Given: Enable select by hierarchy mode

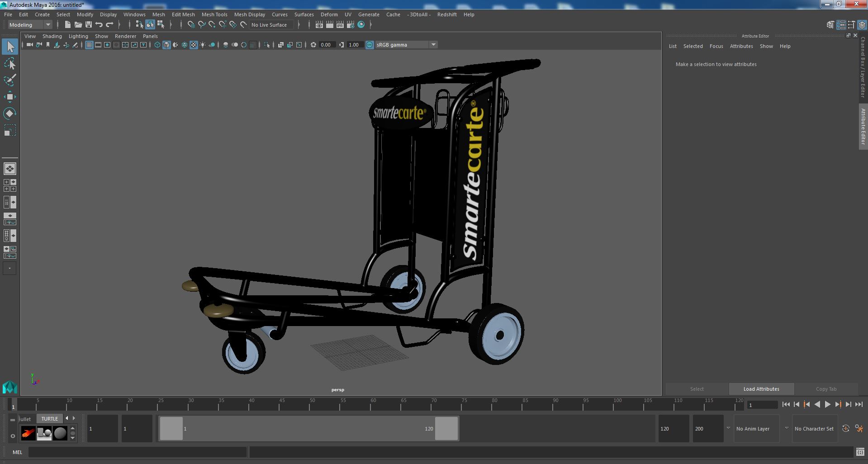Looking at the screenshot, I should [x=139, y=25].
